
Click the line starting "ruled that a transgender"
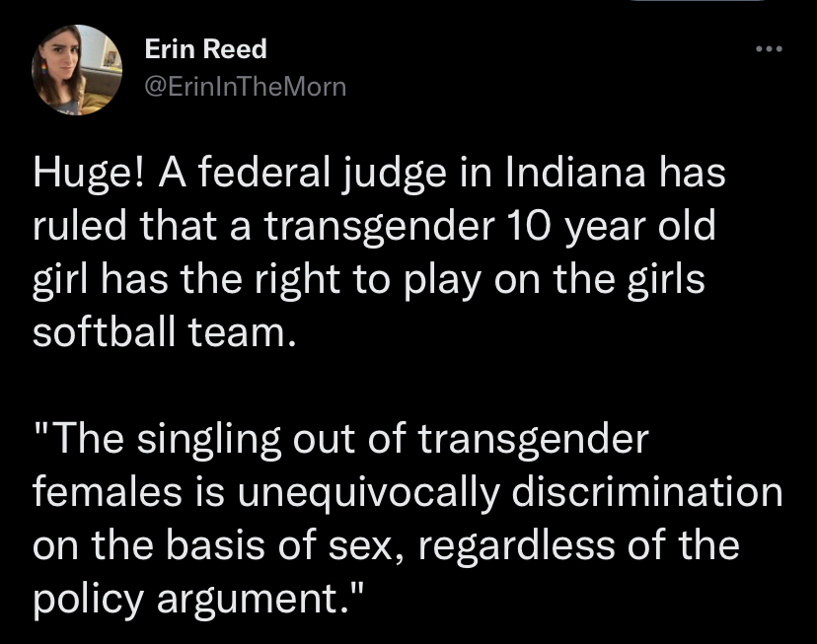[x=375, y=227]
